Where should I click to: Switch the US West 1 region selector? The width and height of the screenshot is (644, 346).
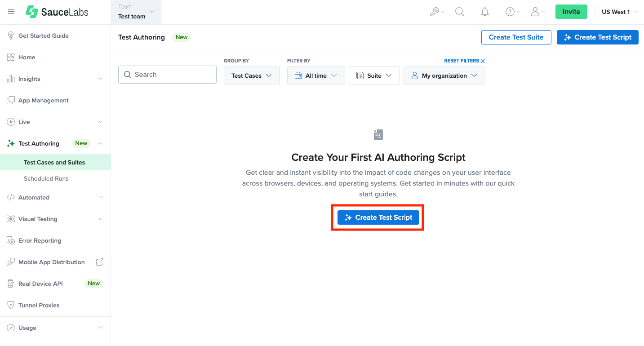coord(619,12)
